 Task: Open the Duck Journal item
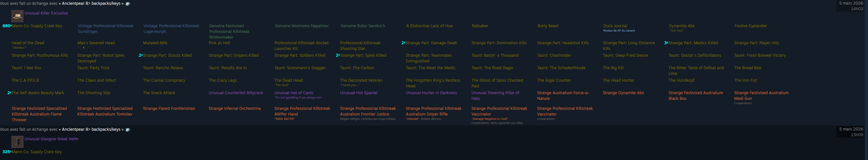(x=615, y=26)
